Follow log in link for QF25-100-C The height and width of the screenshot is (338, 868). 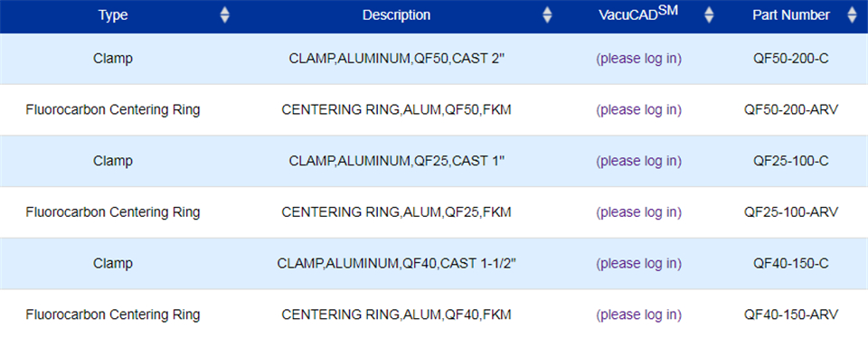[639, 161]
